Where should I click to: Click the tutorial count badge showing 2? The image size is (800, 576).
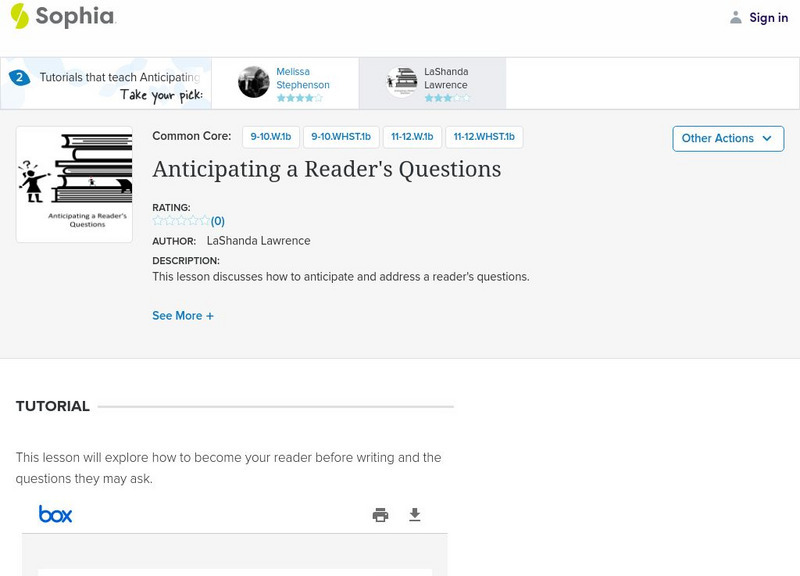coord(18,77)
